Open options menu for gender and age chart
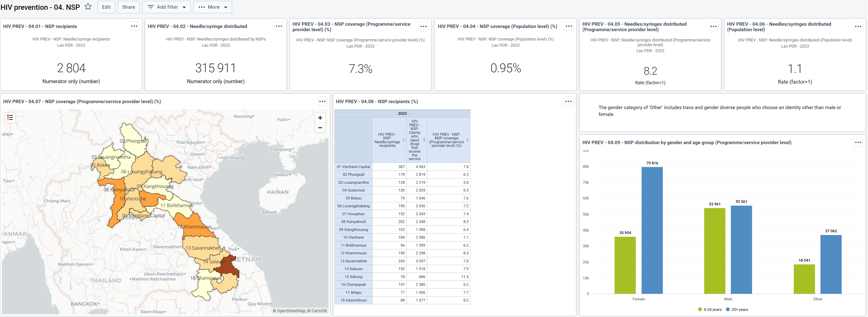This screenshot has width=868, height=317. click(858, 142)
